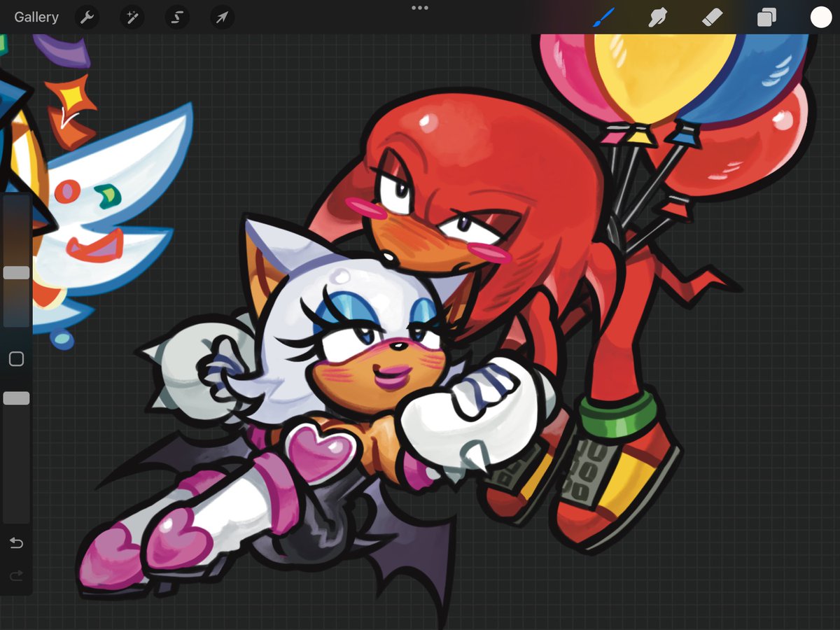Redo the last undone stroke
840x630 pixels.
[16, 576]
